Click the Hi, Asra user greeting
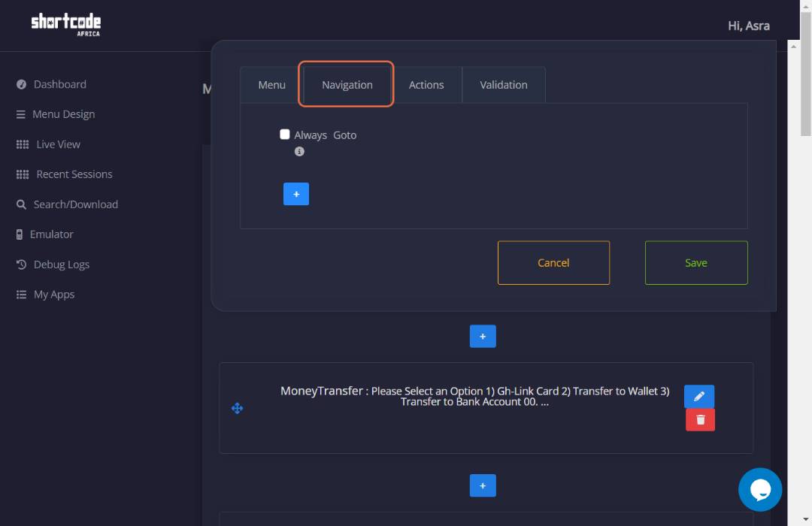The image size is (812, 526). pos(748,26)
